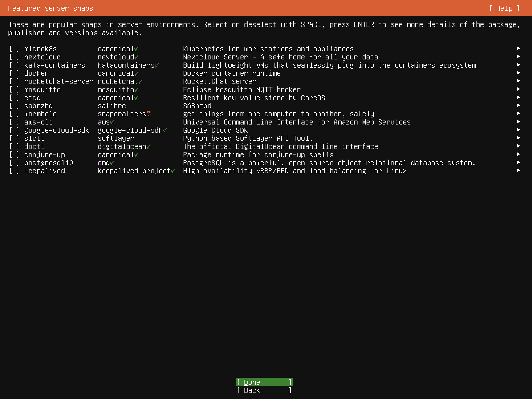This screenshot has width=532, height=399.
Task: Expand details arrow for mosquitto row
Action: [x=519, y=89]
